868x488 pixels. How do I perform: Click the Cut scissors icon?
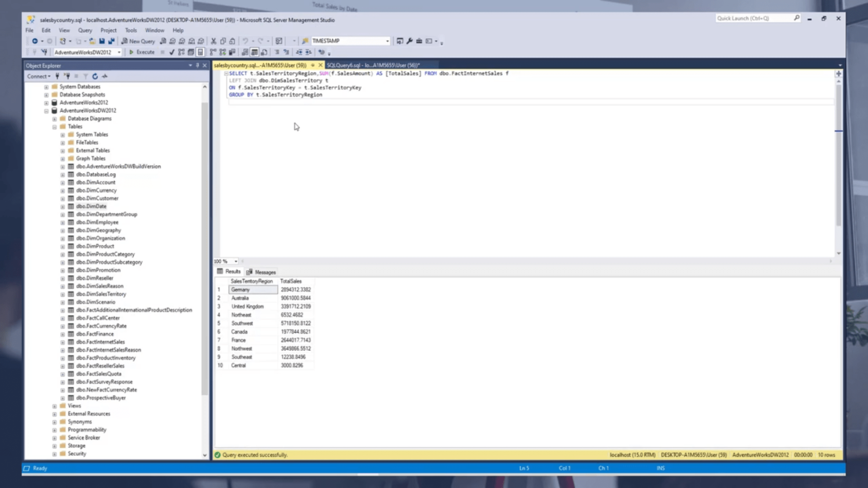pos(213,41)
